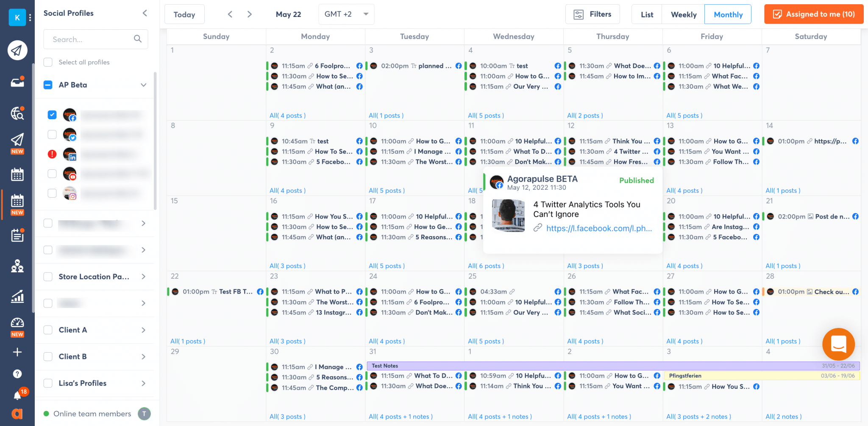
Task: Click the help question mark icon
Action: [17, 373]
